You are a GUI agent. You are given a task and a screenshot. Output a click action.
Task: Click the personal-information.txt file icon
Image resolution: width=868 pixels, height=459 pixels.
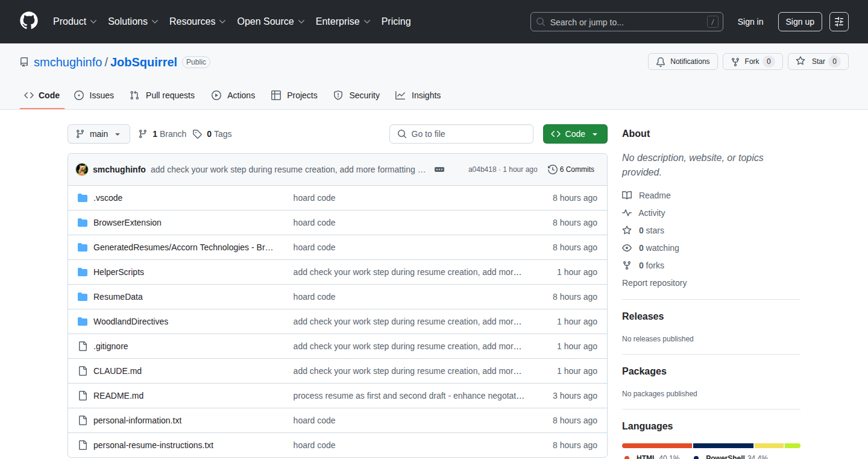pos(83,420)
